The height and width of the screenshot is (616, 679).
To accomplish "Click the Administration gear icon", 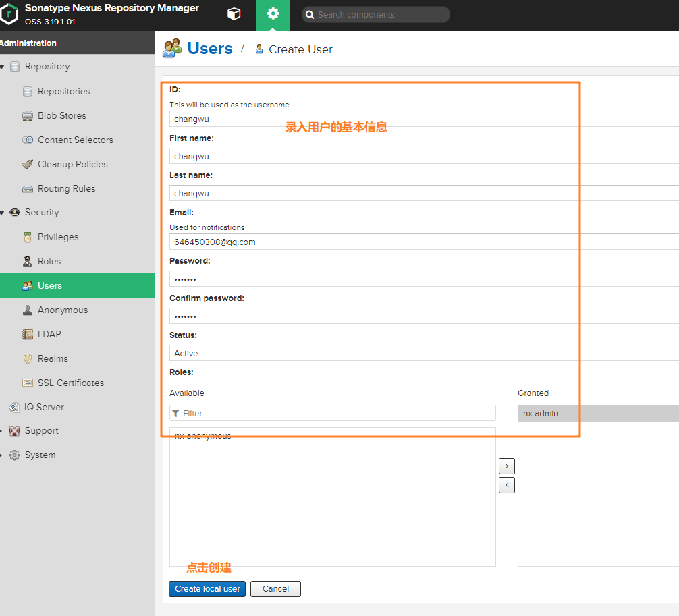I will (x=273, y=14).
